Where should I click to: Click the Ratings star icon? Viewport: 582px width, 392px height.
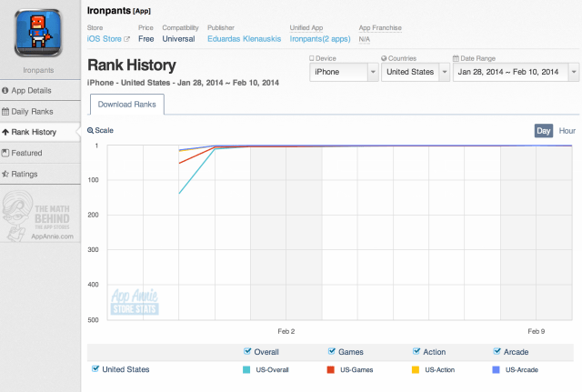(x=6, y=175)
